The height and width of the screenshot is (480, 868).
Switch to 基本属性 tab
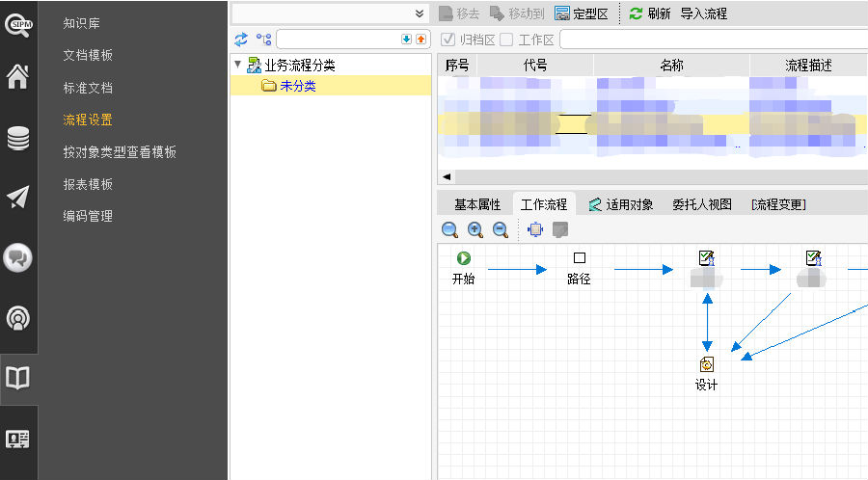(477, 204)
